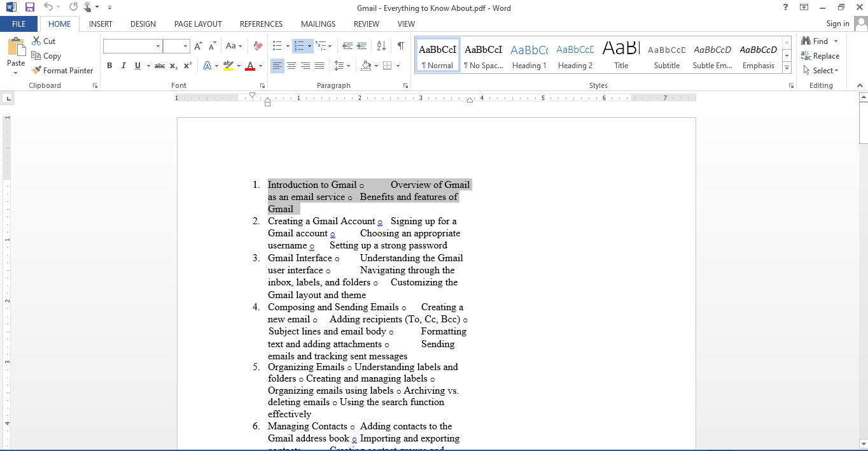The image size is (868, 451).
Task: Apply the yellow text highlight color
Action: click(x=228, y=66)
